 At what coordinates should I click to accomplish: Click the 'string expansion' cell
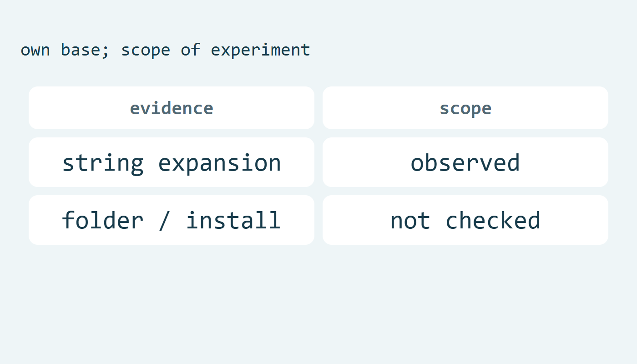pos(172,162)
